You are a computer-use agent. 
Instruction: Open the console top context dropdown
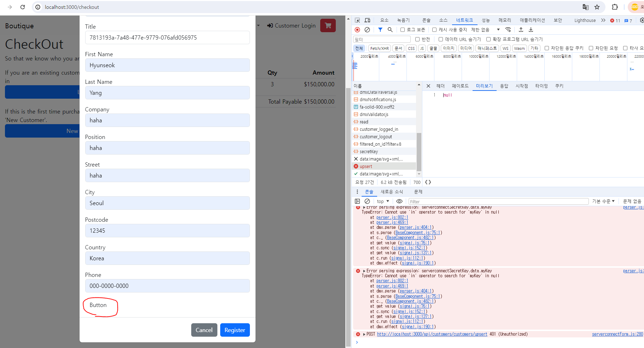click(x=383, y=201)
